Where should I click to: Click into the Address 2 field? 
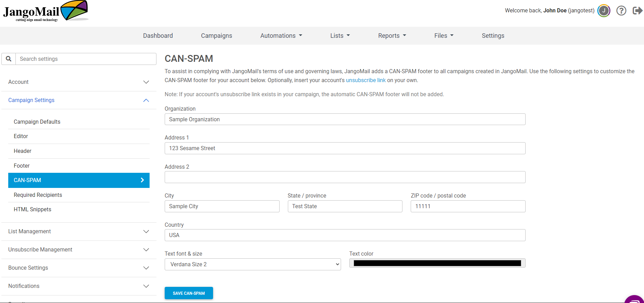click(x=345, y=177)
